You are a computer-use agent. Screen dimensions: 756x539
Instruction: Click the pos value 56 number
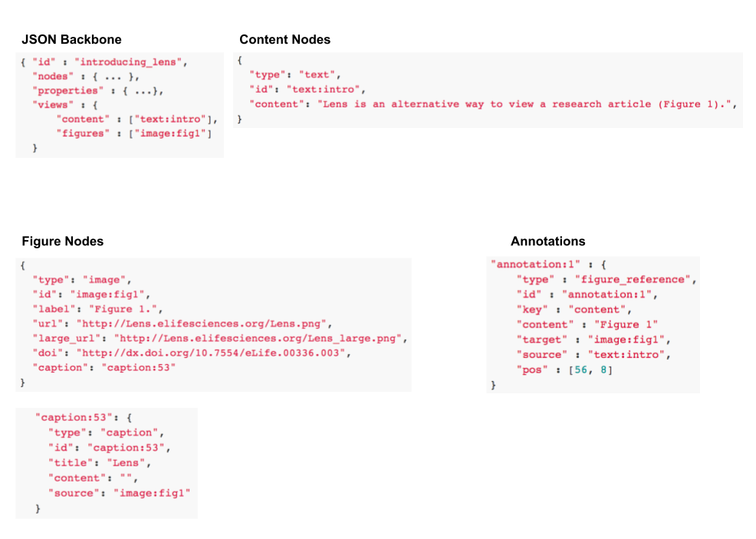pyautogui.click(x=581, y=370)
